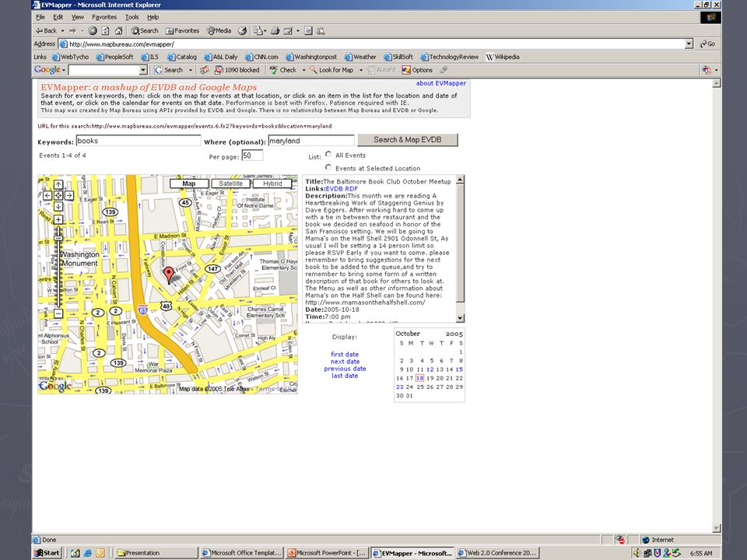This screenshot has height=560, width=747.
Task: Recenter map using the center pan button
Action: (58, 195)
